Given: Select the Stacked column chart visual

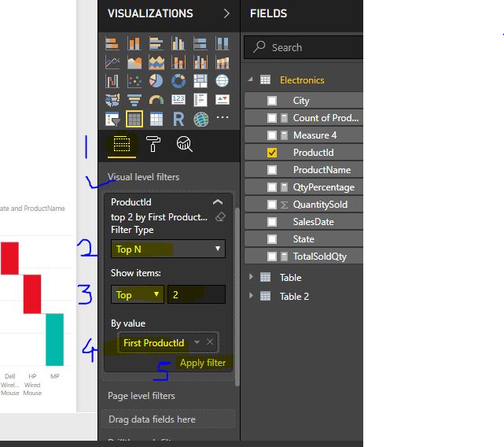Looking at the screenshot, I should click(x=134, y=43).
